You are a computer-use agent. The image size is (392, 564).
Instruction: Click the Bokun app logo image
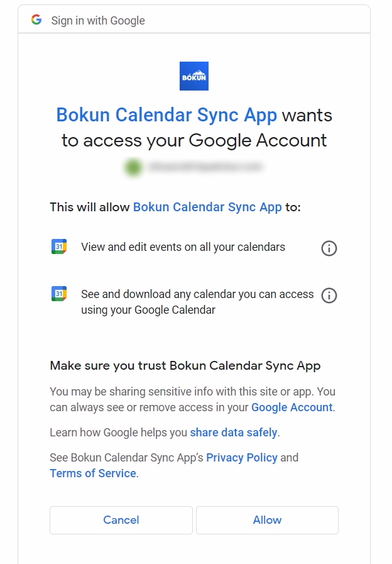click(194, 76)
